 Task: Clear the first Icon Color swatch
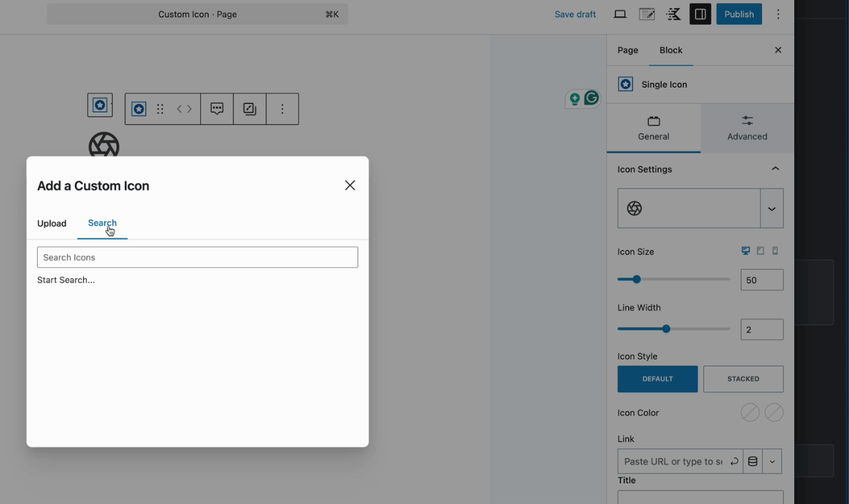[750, 412]
